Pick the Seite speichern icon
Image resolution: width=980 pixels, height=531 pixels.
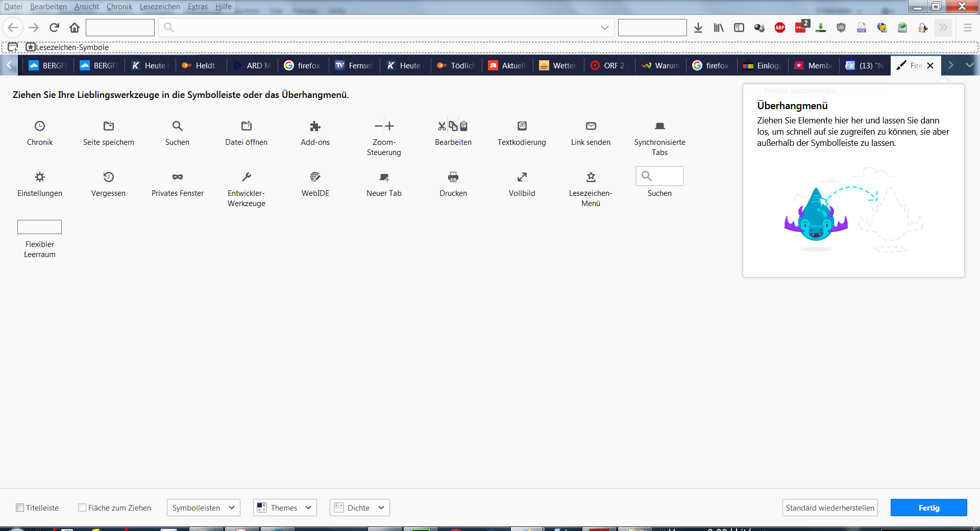(109, 126)
